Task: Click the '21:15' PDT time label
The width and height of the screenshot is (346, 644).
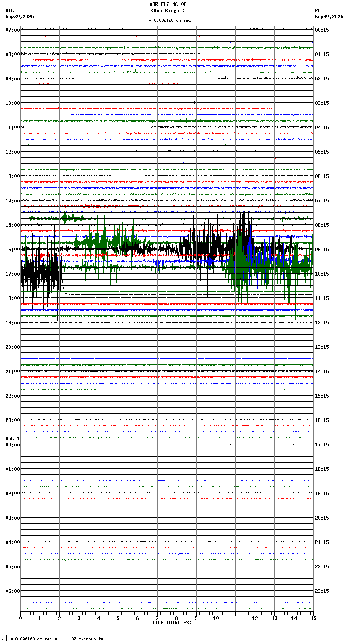Action: 322,542
